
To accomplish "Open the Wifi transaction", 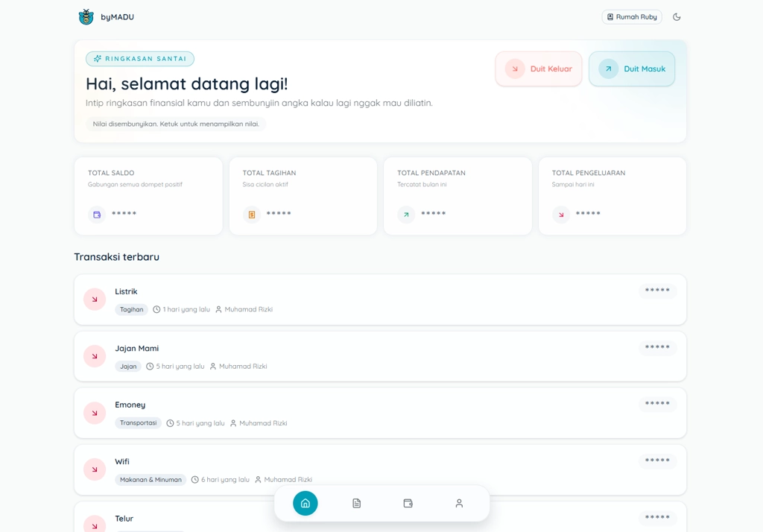I will 380,469.
